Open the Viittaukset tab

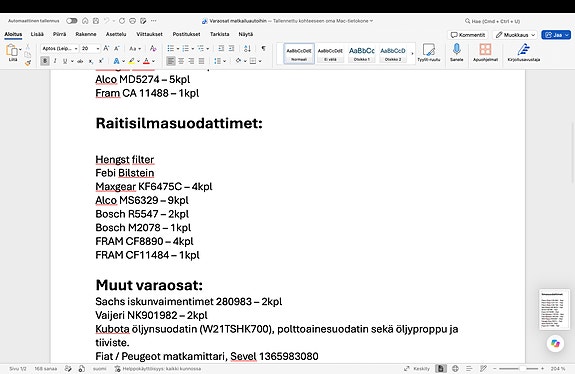click(149, 34)
